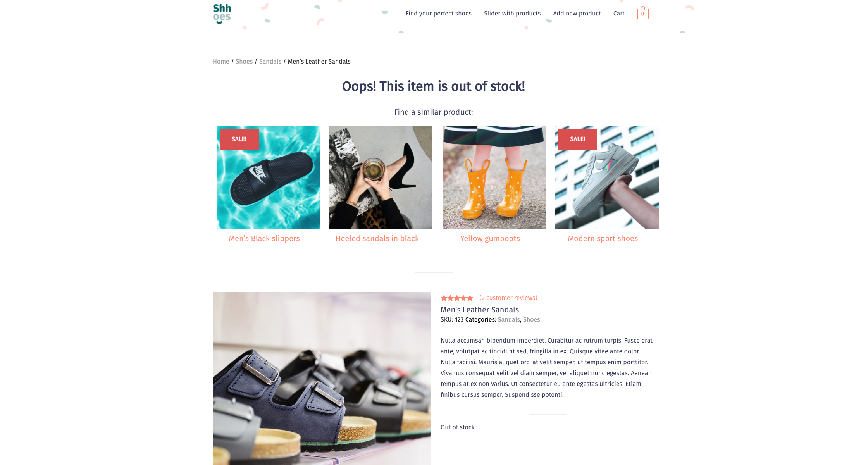The height and width of the screenshot is (465, 868).
Task: Open Yellow gumboots product title link
Action: point(490,239)
